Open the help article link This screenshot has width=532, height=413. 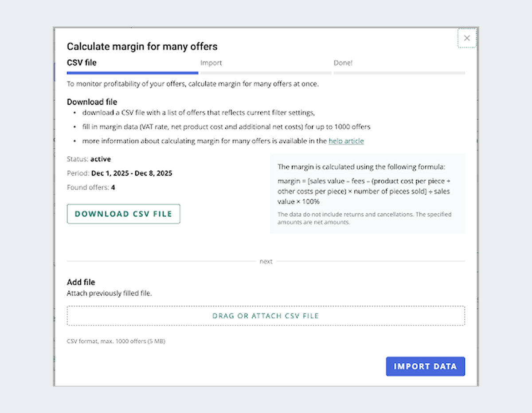click(346, 141)
